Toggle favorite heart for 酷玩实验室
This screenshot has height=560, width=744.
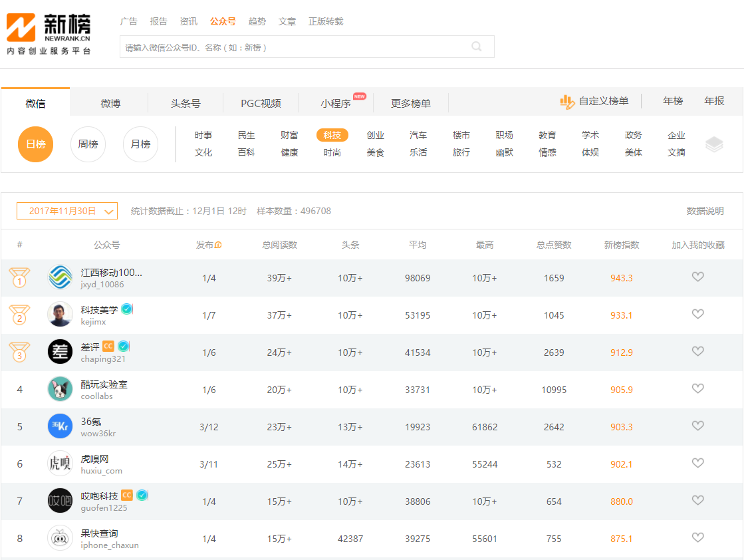tap(697, 388)
